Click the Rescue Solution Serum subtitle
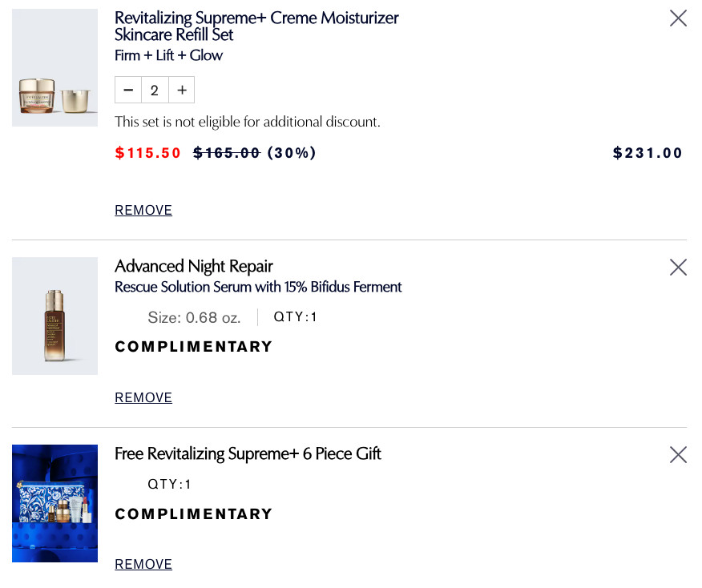Viewport: 702px width, 588px height. [258, 287]
